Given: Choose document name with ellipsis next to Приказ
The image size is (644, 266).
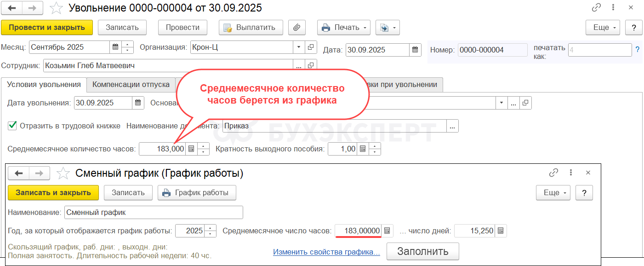Looking at the screenshot, I should 453,126.
